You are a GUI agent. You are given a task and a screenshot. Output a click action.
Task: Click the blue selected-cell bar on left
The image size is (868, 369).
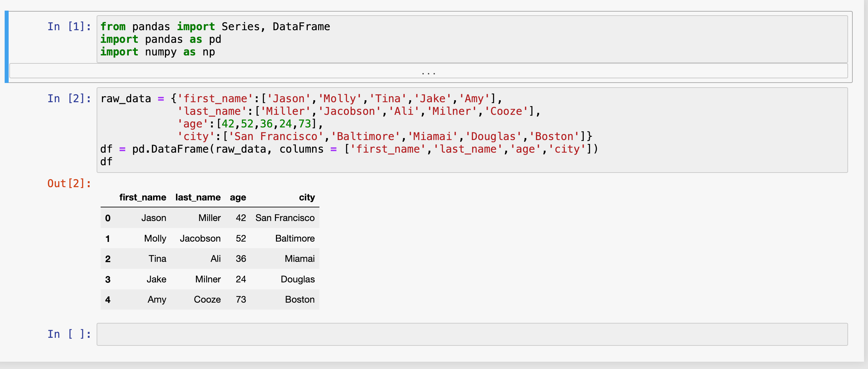(6, 47)
